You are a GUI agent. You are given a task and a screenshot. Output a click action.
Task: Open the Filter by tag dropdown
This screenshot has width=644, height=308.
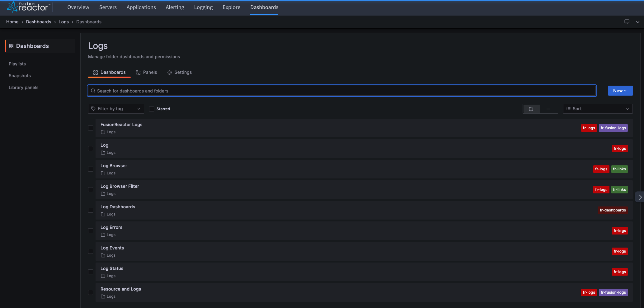[x=116, y=109]
